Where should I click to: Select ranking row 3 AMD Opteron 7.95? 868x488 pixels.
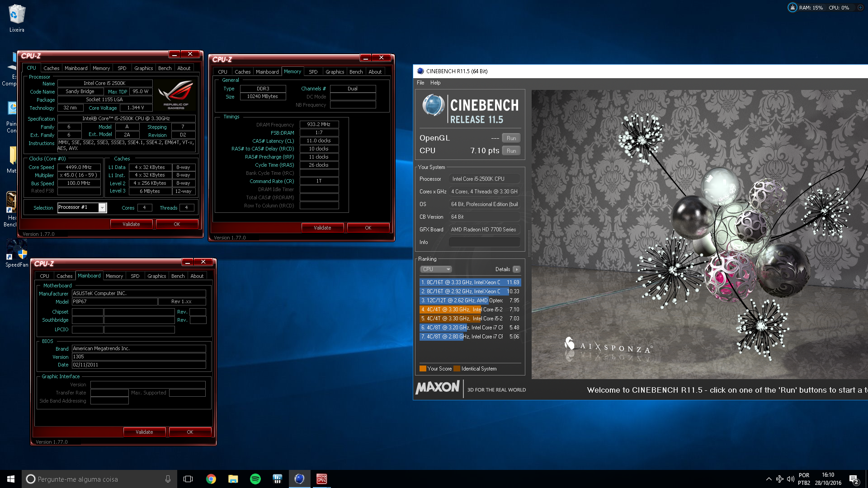pos(470,300)
